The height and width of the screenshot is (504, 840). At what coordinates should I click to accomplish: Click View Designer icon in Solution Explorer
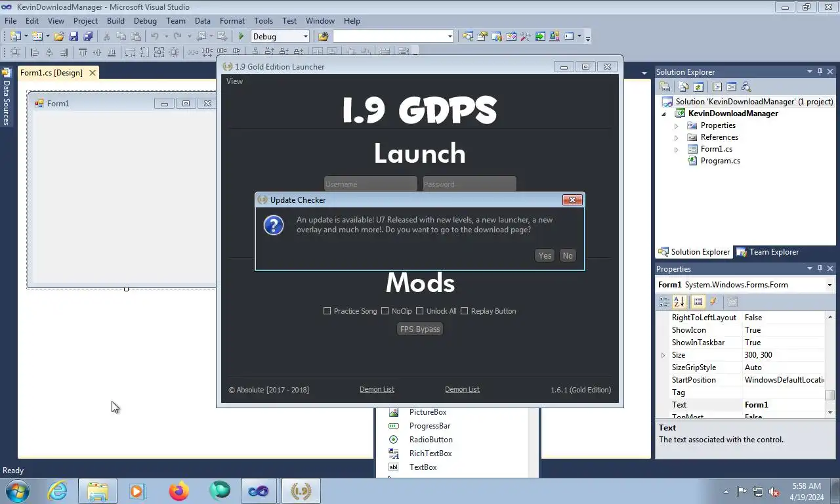732,87
